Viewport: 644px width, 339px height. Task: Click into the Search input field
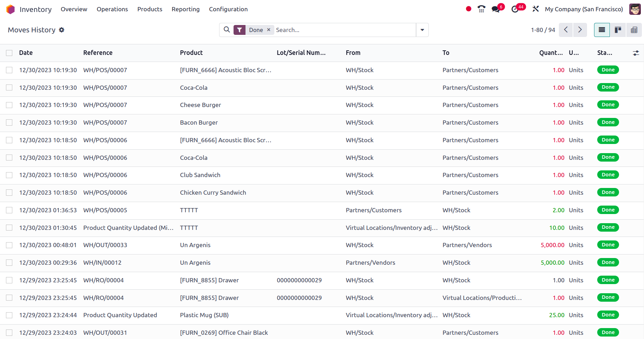point(345,30)
